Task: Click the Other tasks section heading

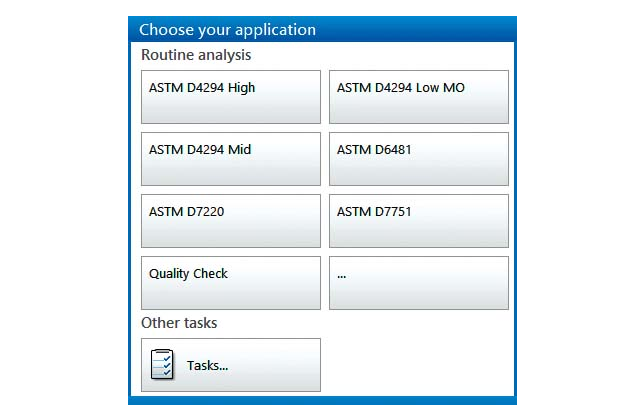Action: [x=179, y=323]
